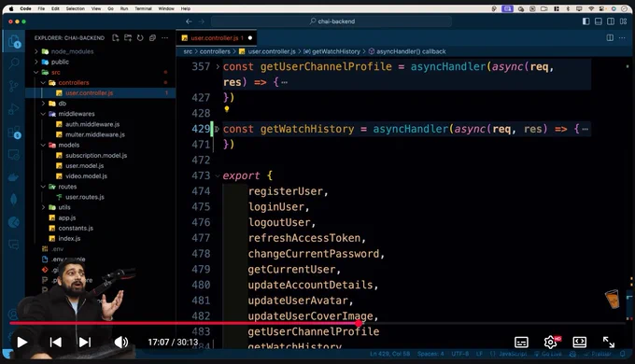Open the Help menu
The width and height of the screenshot is (635, 364).
186,8
